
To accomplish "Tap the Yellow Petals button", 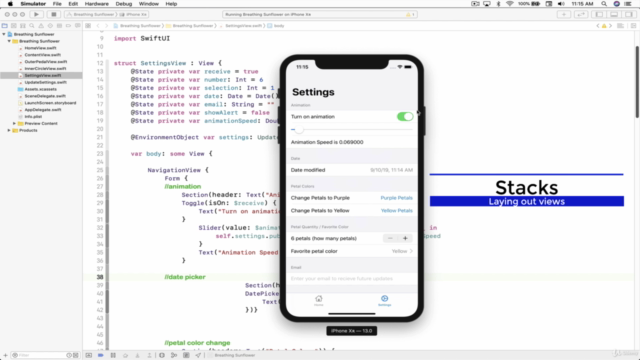I will click(x=396, y=211).
